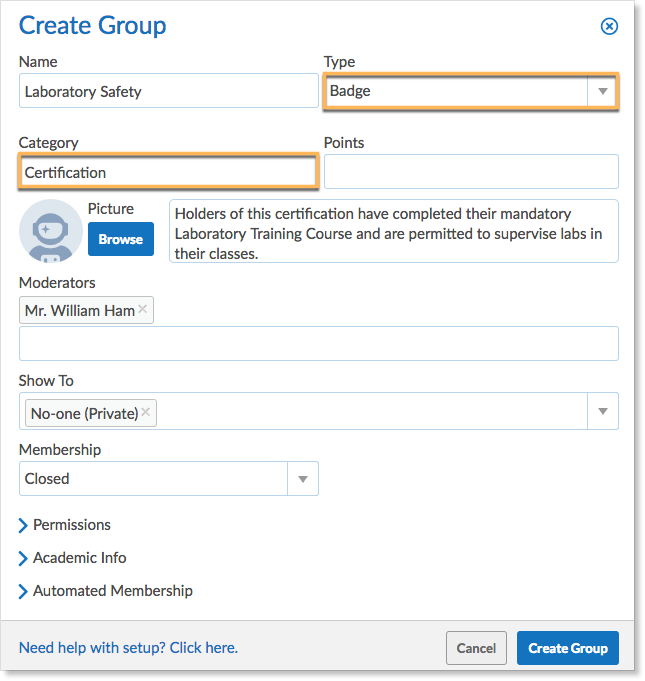
Task: Click the astronaut avatar picture
Action: [51, 231]
